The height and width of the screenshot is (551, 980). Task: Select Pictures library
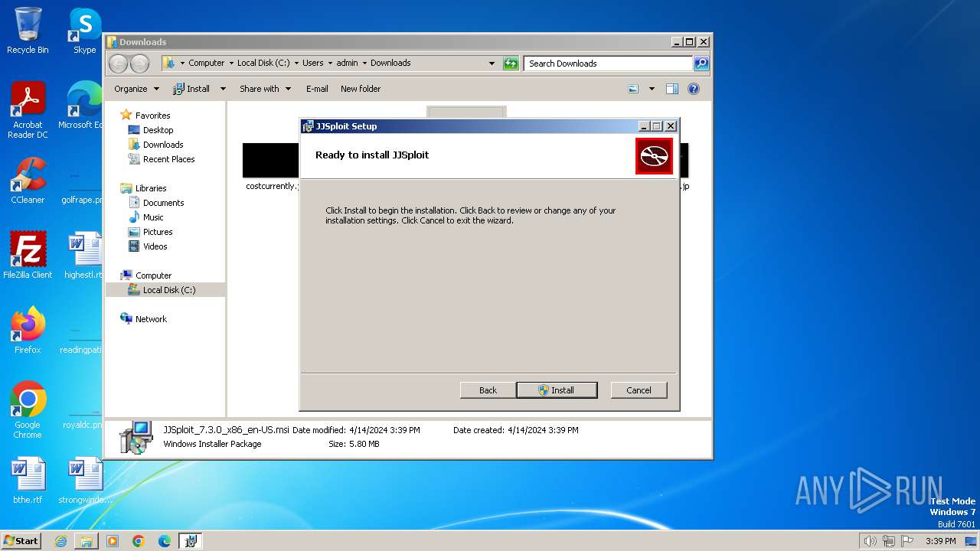[x=158, y=232]
